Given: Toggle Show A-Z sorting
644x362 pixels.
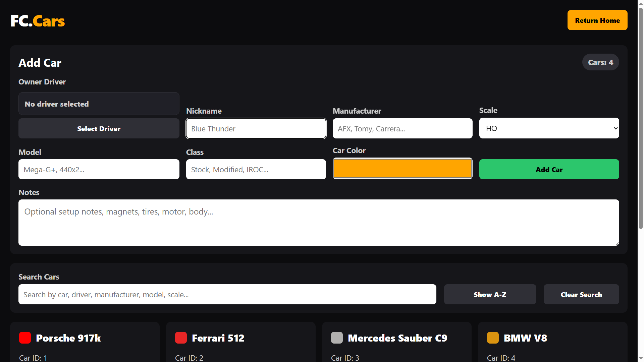Looking at the screenshot, I should click(490, 294).
